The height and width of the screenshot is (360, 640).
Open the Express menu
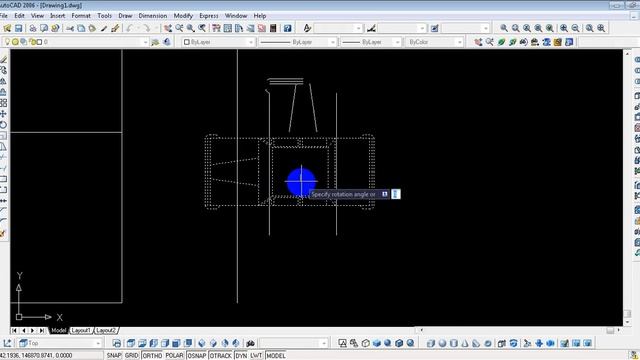(209, 16)
